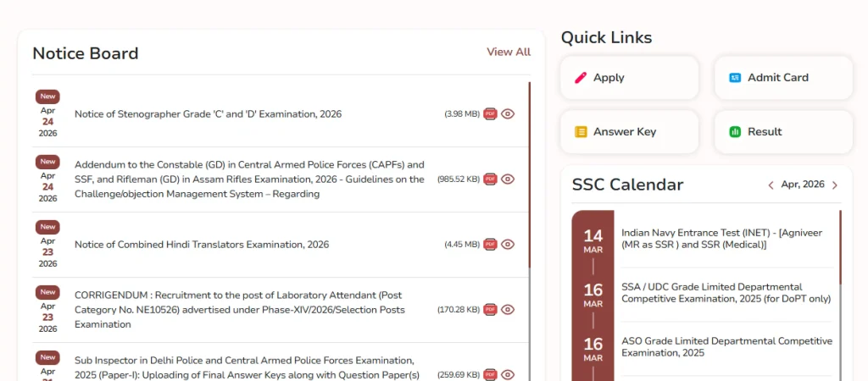Image resolution: width=868 pixels, height=381 pixels.
Task: Click the SSC Calendar vertical scrollbar
Action: [840, 295]
